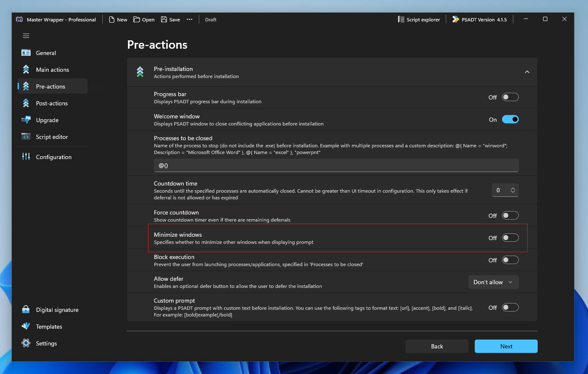Click the Settings gear icon

tap(26, 343)
